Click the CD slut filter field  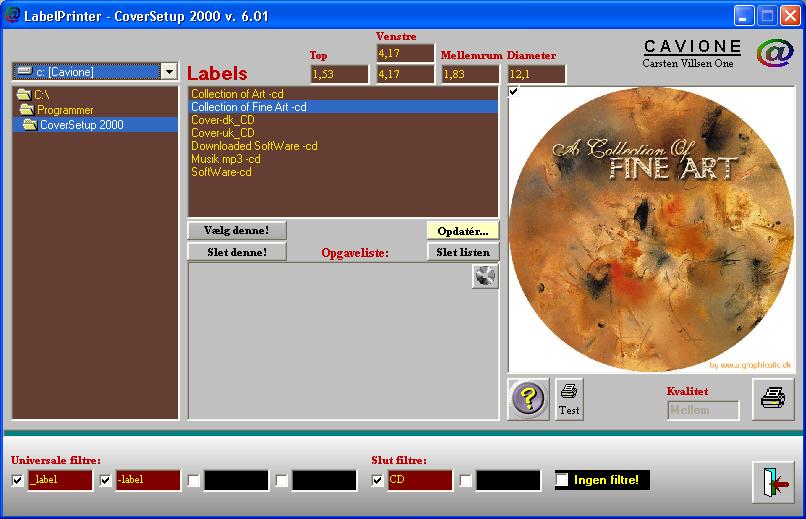click(420, 480)
